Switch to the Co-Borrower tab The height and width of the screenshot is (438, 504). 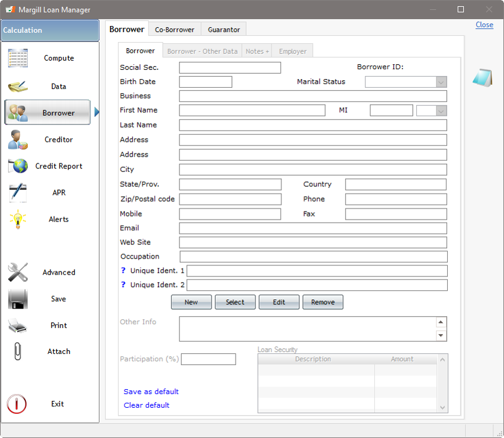tap(174, 30)
